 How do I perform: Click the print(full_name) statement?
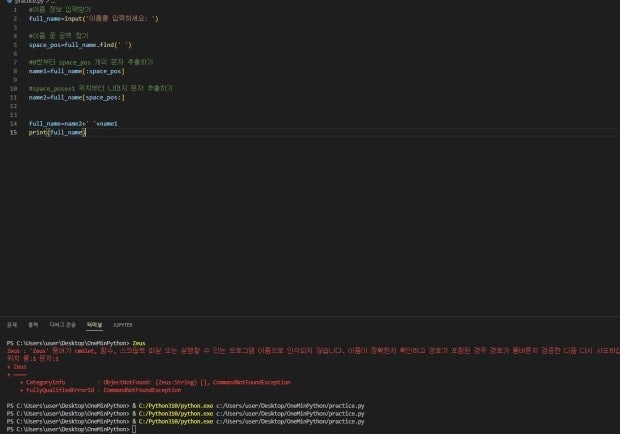[57, 132]
